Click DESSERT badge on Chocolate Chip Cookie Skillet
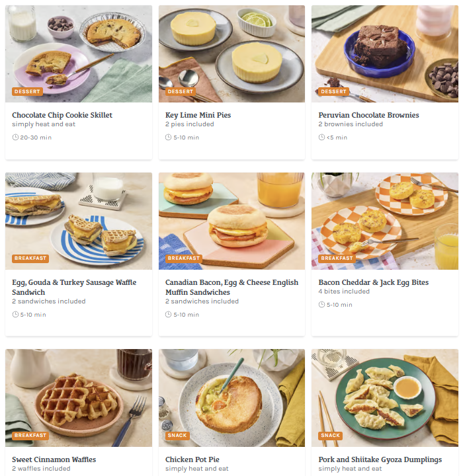 click(27, 91)
